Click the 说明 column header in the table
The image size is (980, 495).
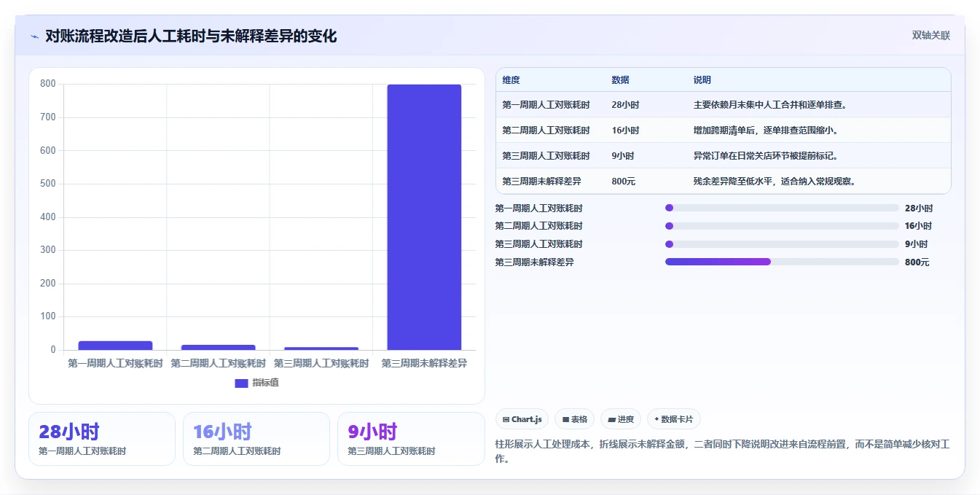pos(702,80)
